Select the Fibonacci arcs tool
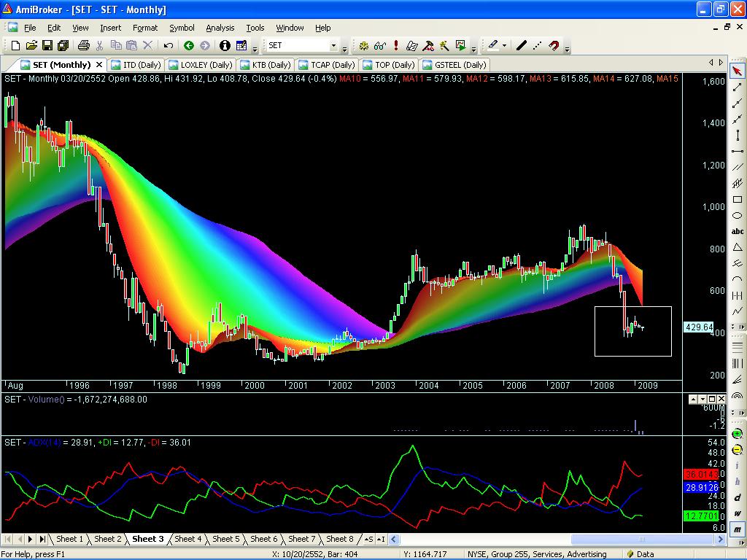The width and height of the screenshot is (747, 560). point(738,396)
